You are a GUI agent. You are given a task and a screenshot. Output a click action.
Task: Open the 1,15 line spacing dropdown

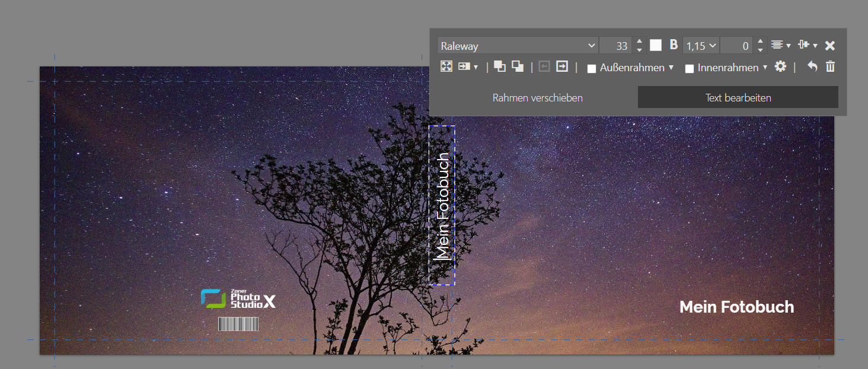tap(700, 45)
